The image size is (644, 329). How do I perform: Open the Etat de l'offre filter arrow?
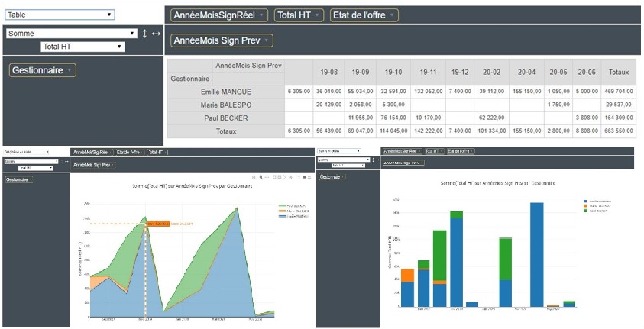(391, 15)
